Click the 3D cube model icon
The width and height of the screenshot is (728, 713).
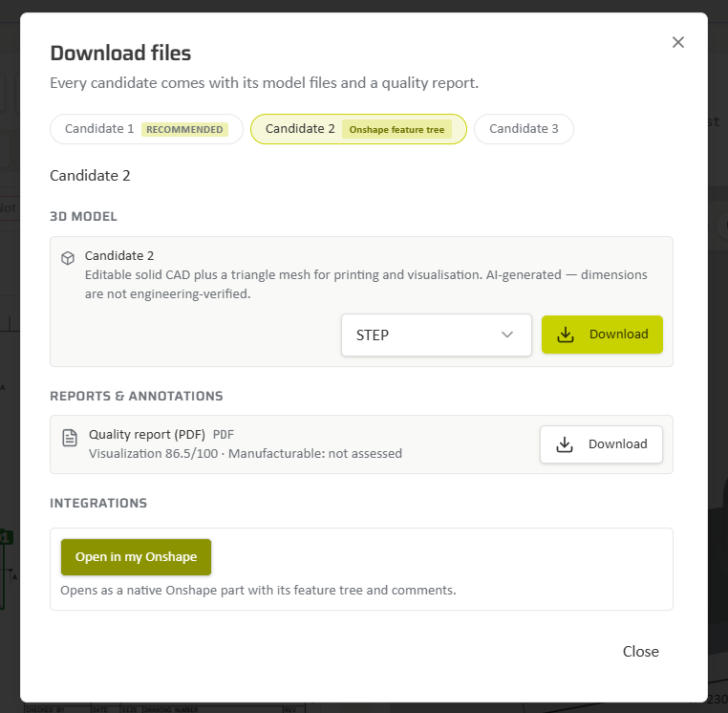(68, 258)
